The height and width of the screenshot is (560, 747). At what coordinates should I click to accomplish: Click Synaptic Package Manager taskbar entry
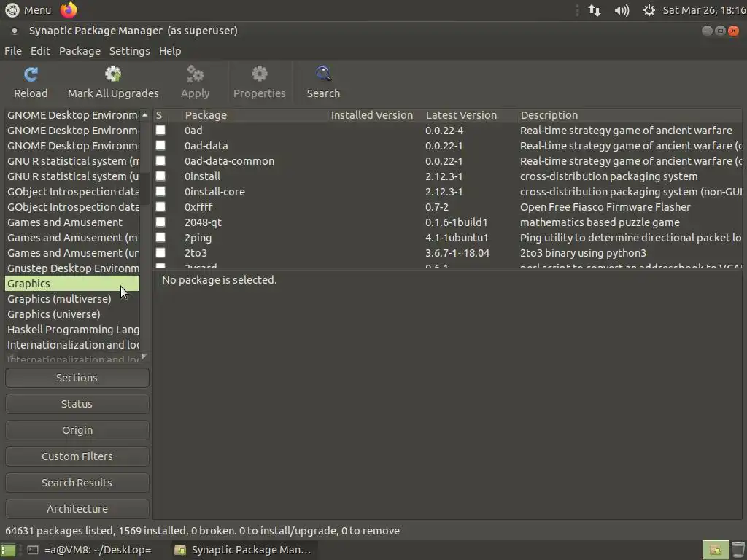click(243, 550)
